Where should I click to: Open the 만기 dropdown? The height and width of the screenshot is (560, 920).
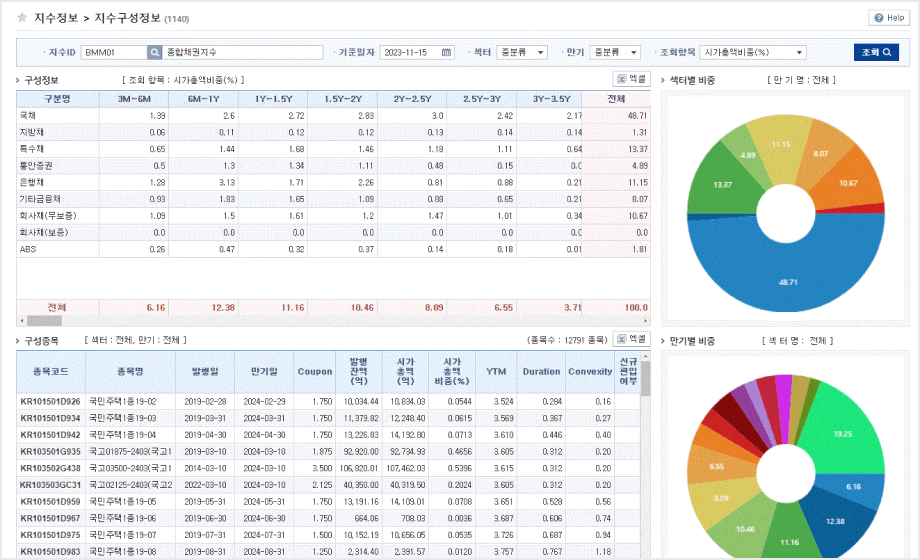pos(615,52)
